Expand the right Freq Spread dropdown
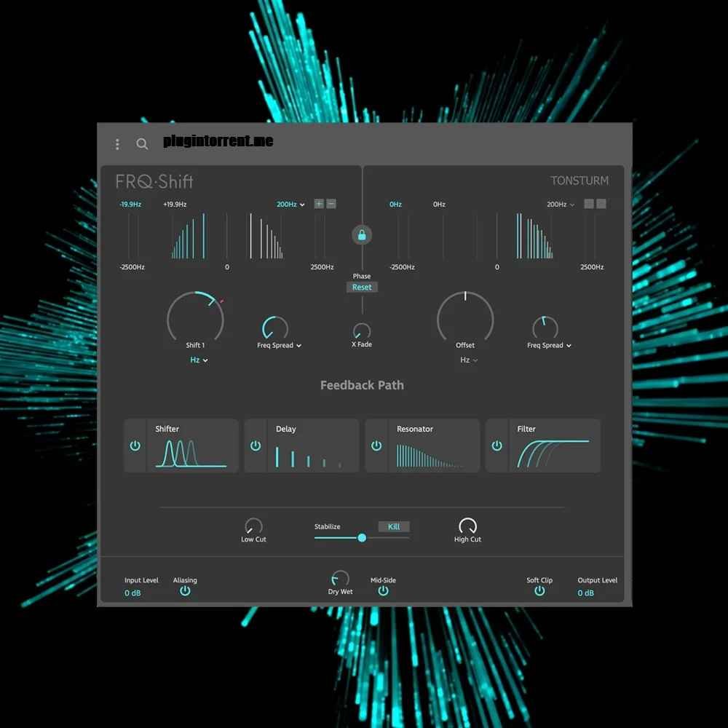Image resolution: width=728 pixels, height=728 pixels. pyautogui.click(x=549, y=345)
